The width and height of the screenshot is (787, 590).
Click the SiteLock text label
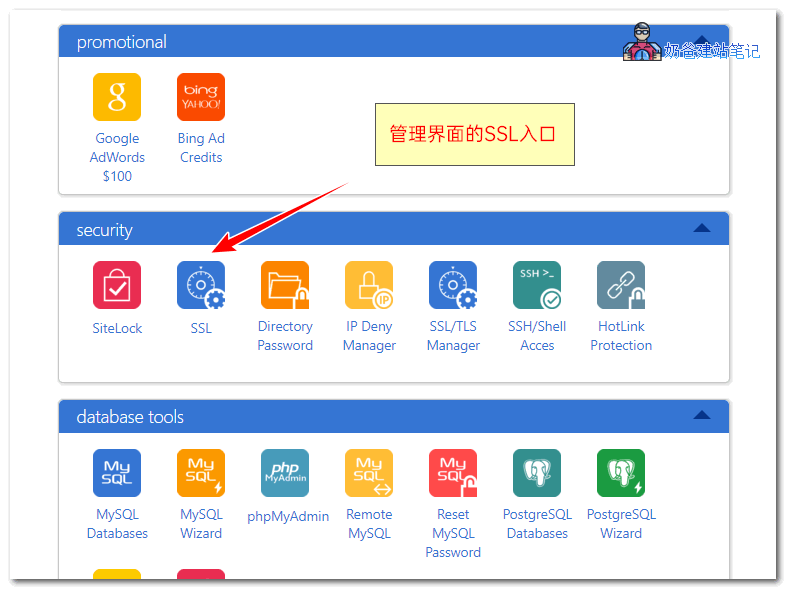coord(117,329)
